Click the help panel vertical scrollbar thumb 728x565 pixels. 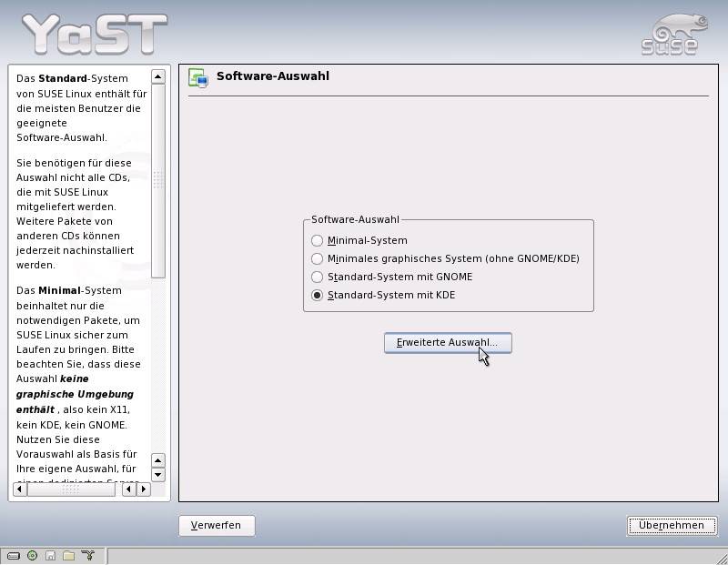click(157, 180)
